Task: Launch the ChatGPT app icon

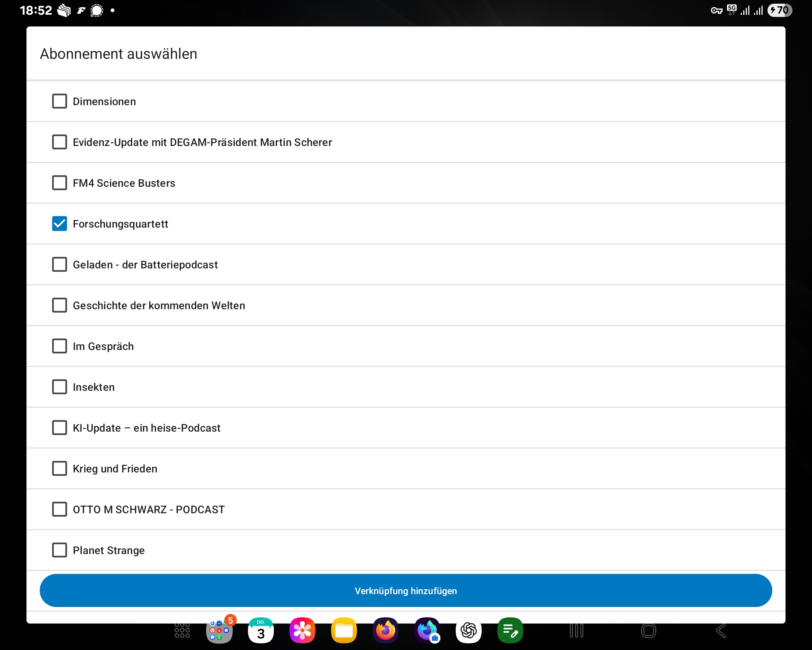Action: click(x=469, y=630)
